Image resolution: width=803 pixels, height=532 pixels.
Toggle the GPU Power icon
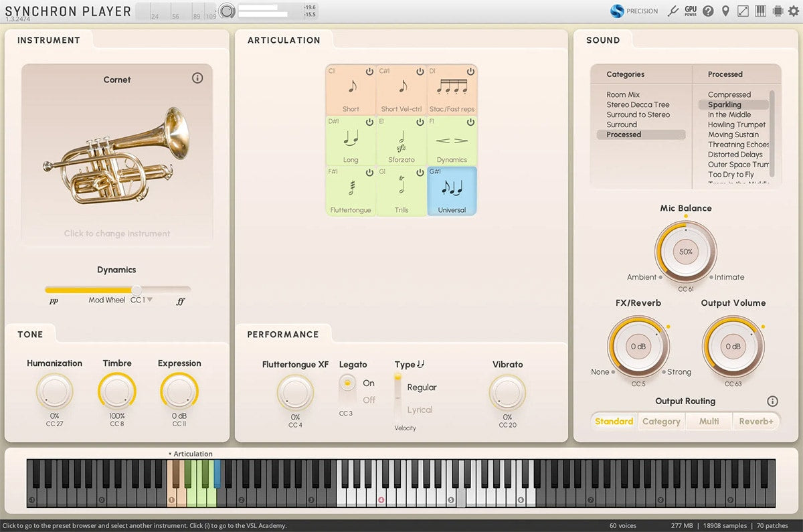click(x=691, y=11)
